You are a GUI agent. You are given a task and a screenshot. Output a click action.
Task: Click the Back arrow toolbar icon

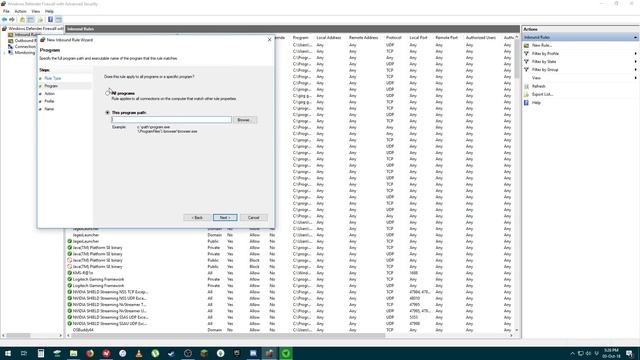click(x=4, y=20)
